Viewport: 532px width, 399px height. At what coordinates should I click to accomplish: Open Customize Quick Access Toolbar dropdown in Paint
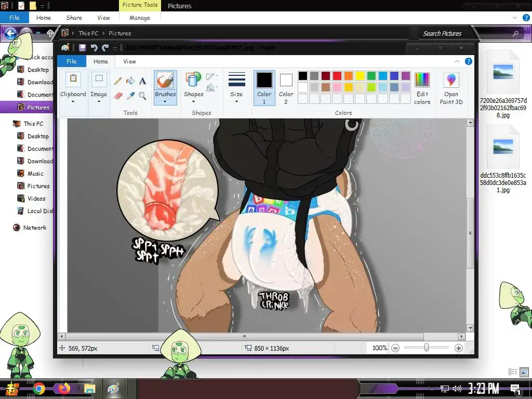point(115,48)
